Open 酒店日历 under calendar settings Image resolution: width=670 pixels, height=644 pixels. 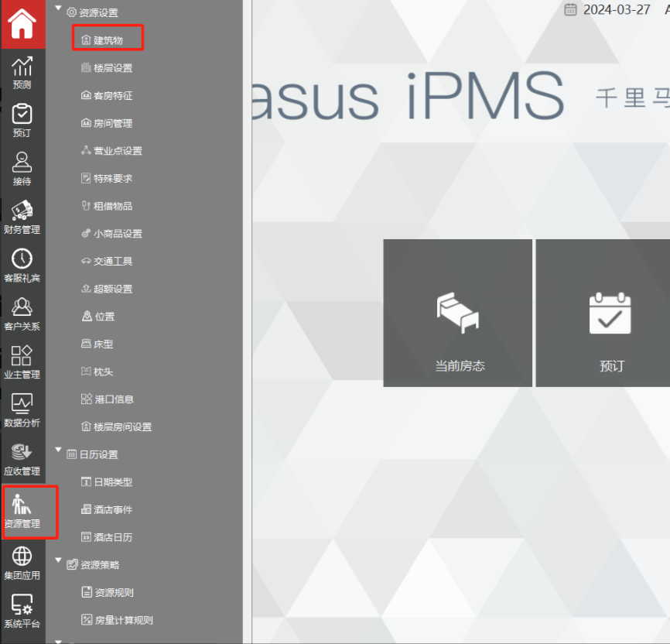[x=112, y=537]
